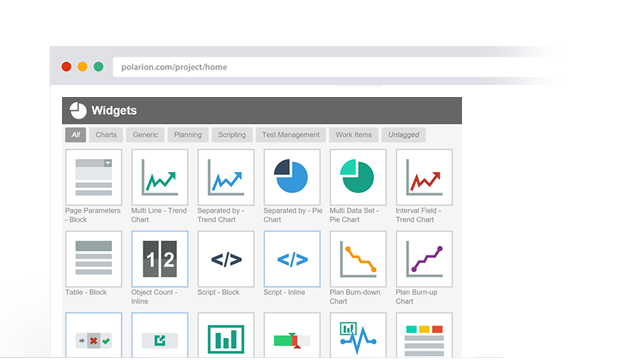Click the Widgets title text
The image size is (640, 360).
(114, 110)
